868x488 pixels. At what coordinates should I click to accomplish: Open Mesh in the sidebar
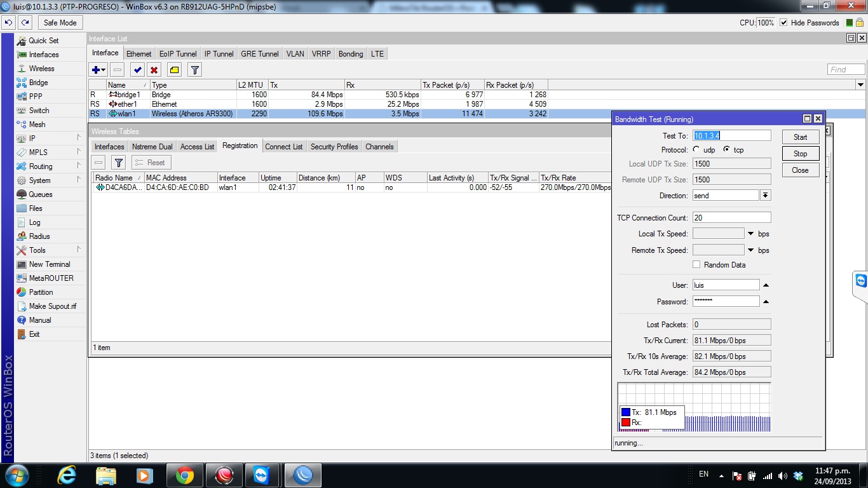[x=37, y=125]
